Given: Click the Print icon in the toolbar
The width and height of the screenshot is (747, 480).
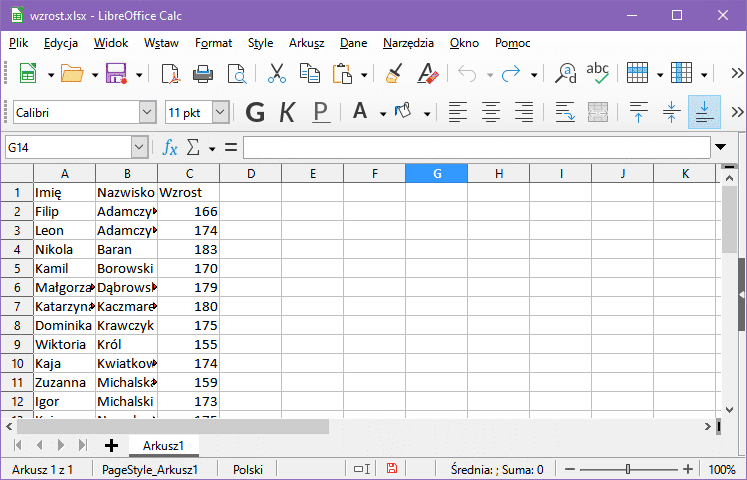Looking at the screenshot, I should coord(203,74).
